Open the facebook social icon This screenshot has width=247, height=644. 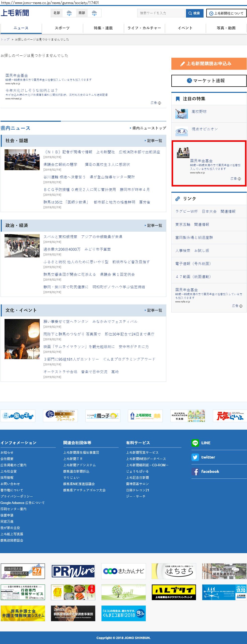pyautogui.click(x=195, y=472)
